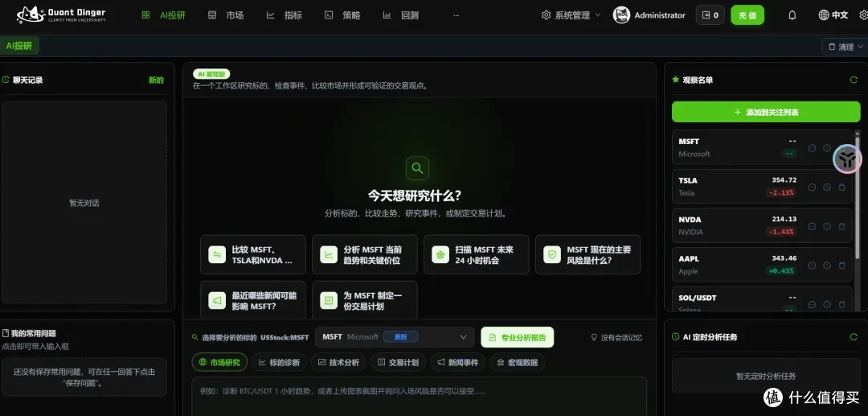Open the 系统管理 dropdown menu
Image resolution: width=868 pixels, height=416 pixels.
coord(571,15)
